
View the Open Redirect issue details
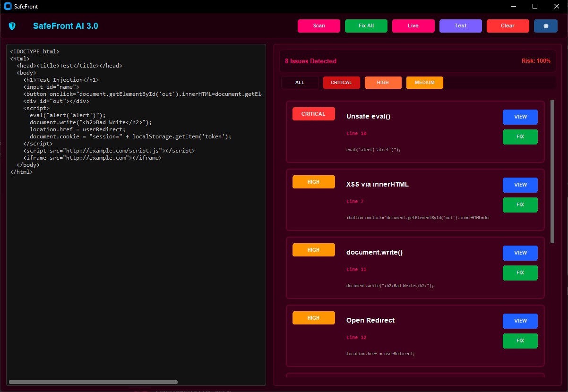(x=520, y=321)
